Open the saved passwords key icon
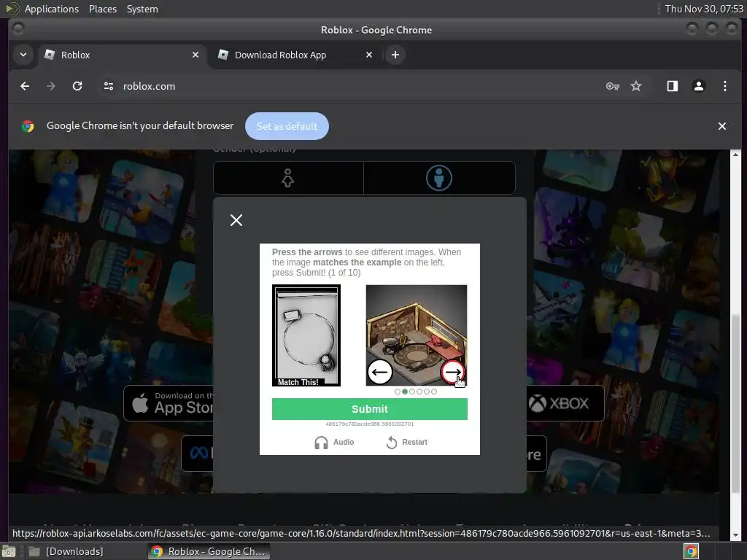This screenshot has width=747, height=560. point(612,86)
